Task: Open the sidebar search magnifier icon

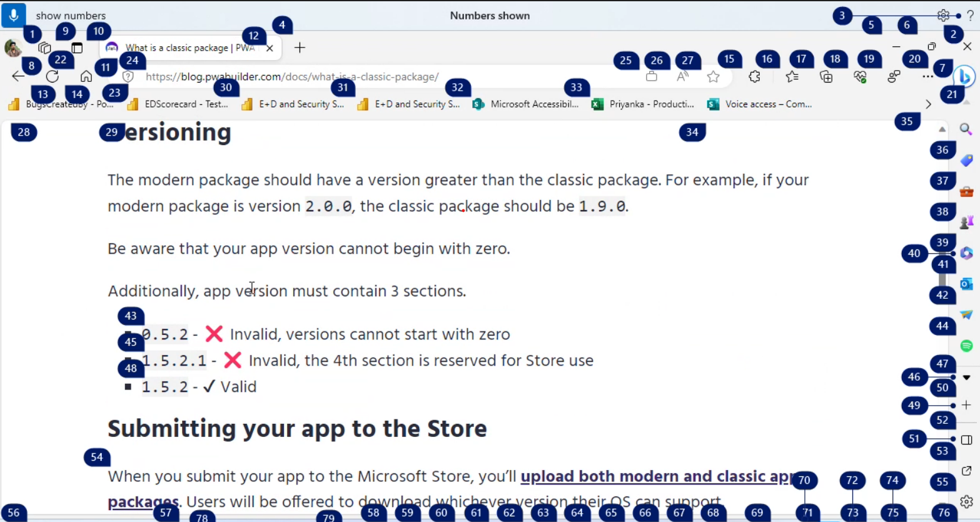Action: (966, 129)
